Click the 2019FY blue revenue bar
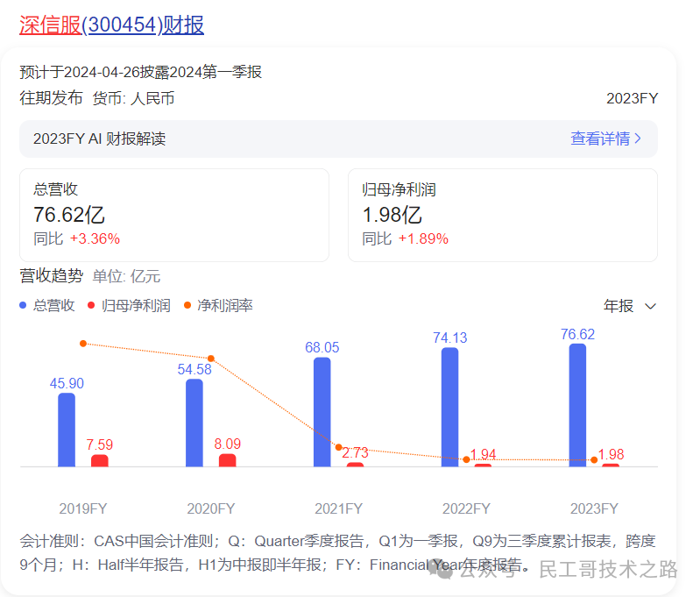700x597 pixels. point(67,430)
